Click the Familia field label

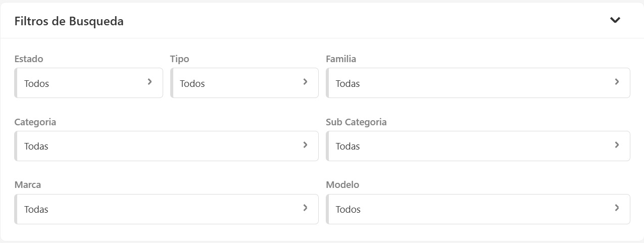click(341, 59)
